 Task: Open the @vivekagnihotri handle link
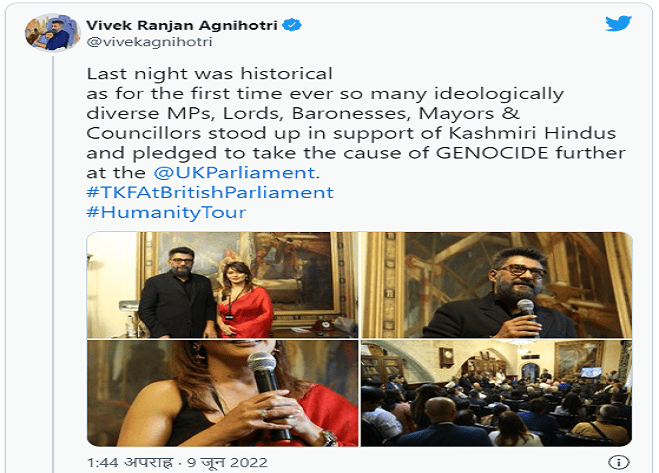149,42
